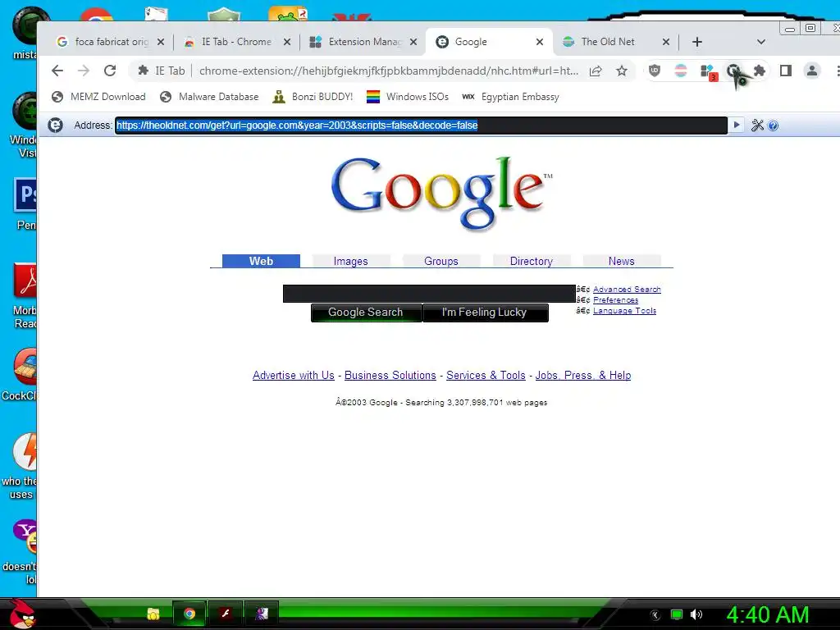Show hidden tray icons arrow
840x630 pixels.
pyautogui.click(x=655, y=615)
